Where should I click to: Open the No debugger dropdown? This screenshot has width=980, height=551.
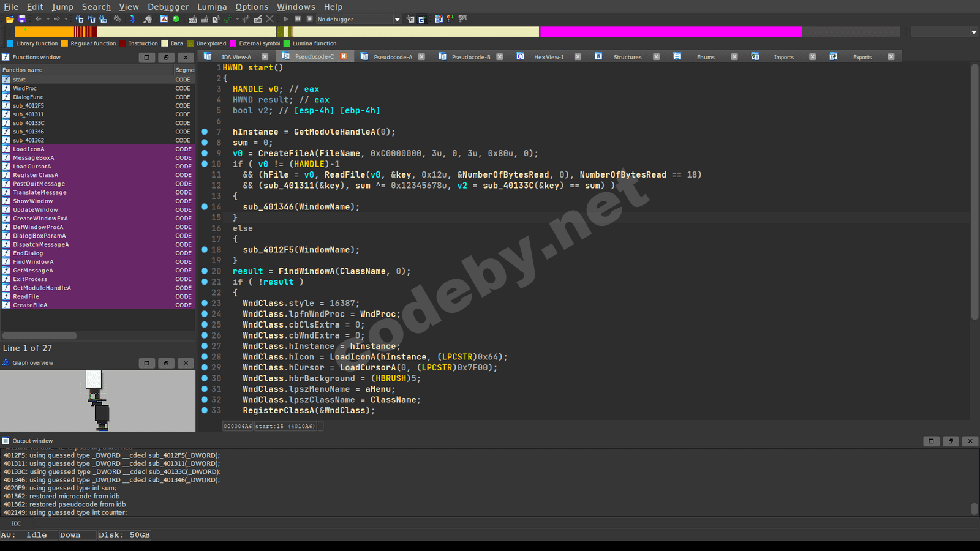[358, 19]
